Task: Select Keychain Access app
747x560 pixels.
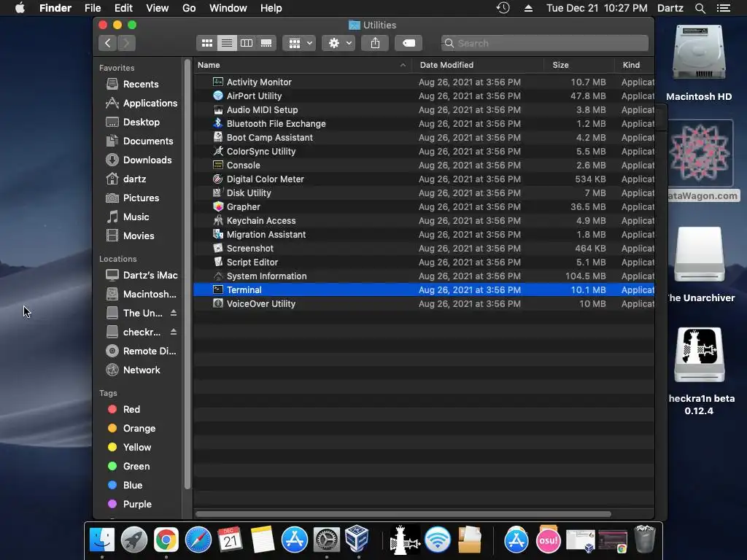Action: (x=424, y=220)
